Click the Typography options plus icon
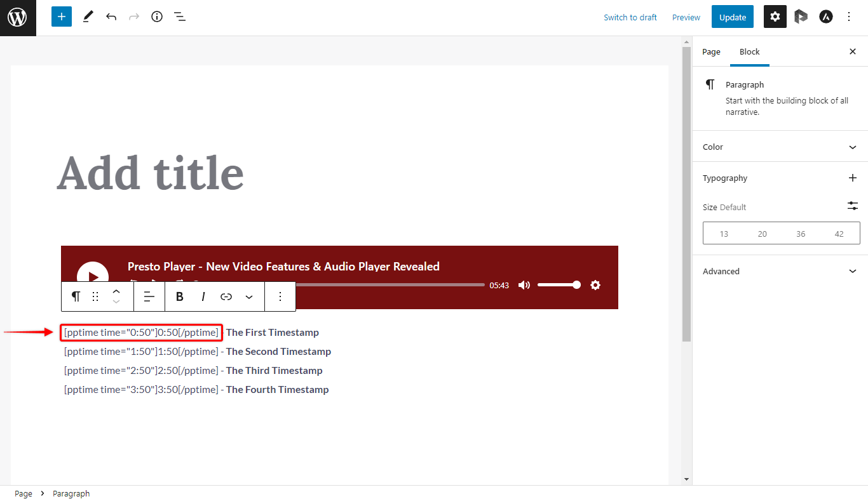Viewport: 868px width, 499px height. 853,178
